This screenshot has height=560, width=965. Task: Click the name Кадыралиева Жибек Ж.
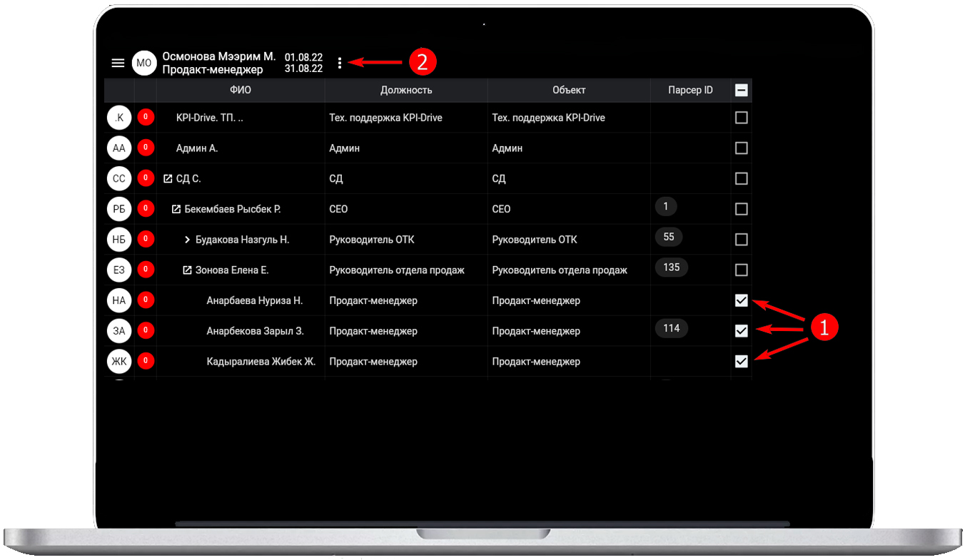pos(261,362)
